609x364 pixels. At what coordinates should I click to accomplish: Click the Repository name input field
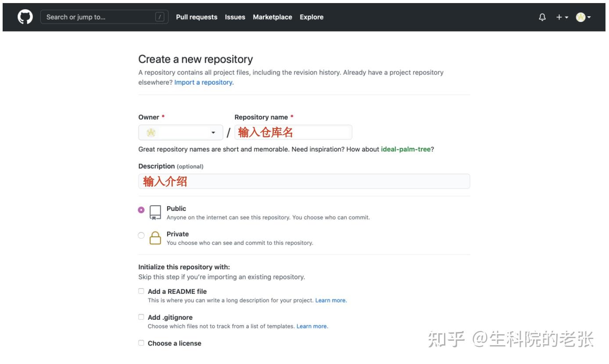(292, 132)
